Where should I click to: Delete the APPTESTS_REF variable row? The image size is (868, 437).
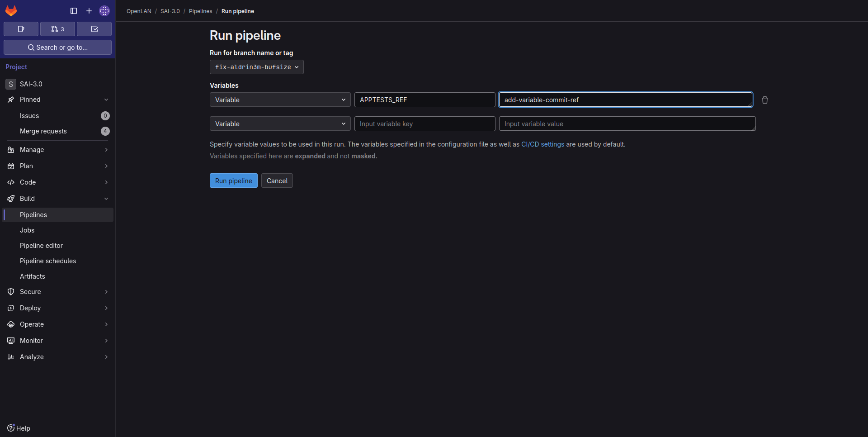point(764,100)
